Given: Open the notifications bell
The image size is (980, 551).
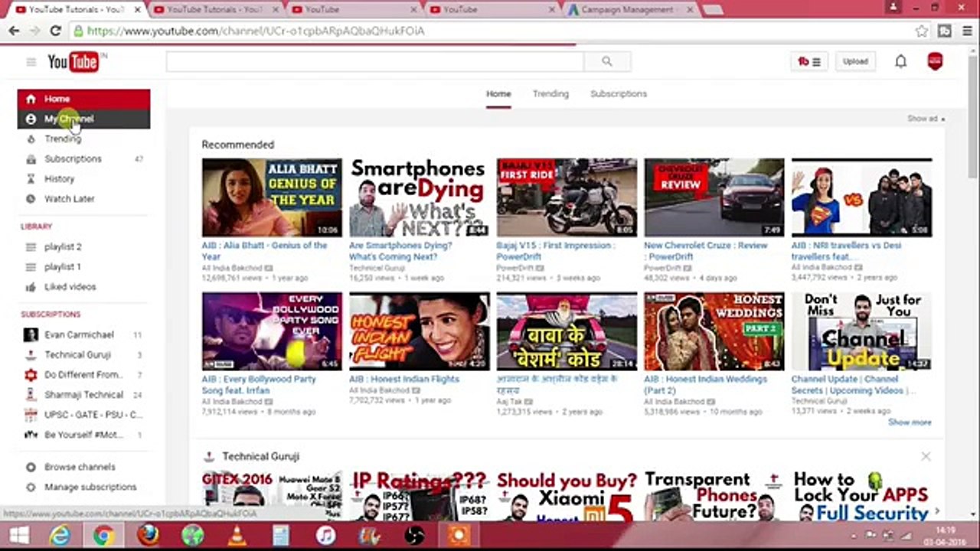Looking at the screenshot, I should click(x=900, y=62).
